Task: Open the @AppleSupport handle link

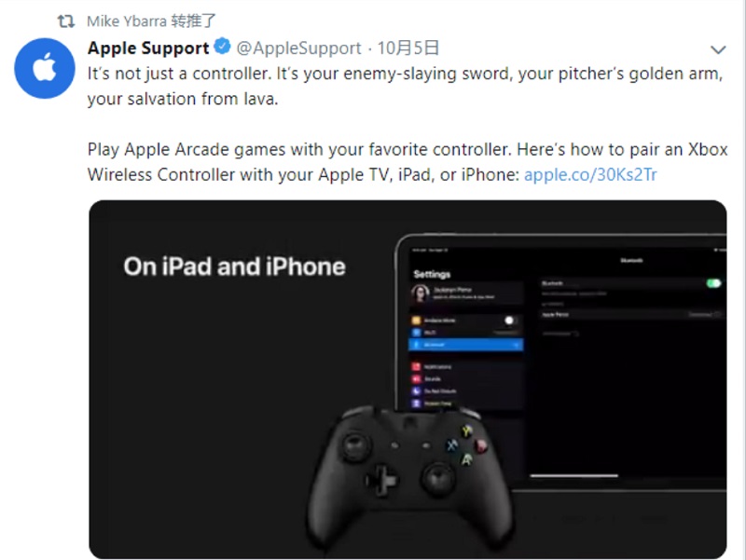Action: pyautogui.click(x=298, y=48)
